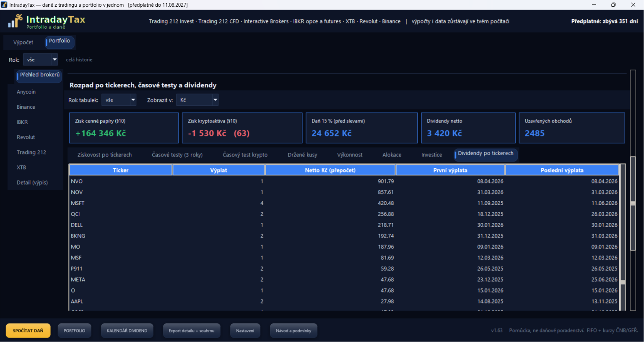Open the Rok year dropdown
The height and width of the screenshot is (342, 644).
[x=40, y=60]
